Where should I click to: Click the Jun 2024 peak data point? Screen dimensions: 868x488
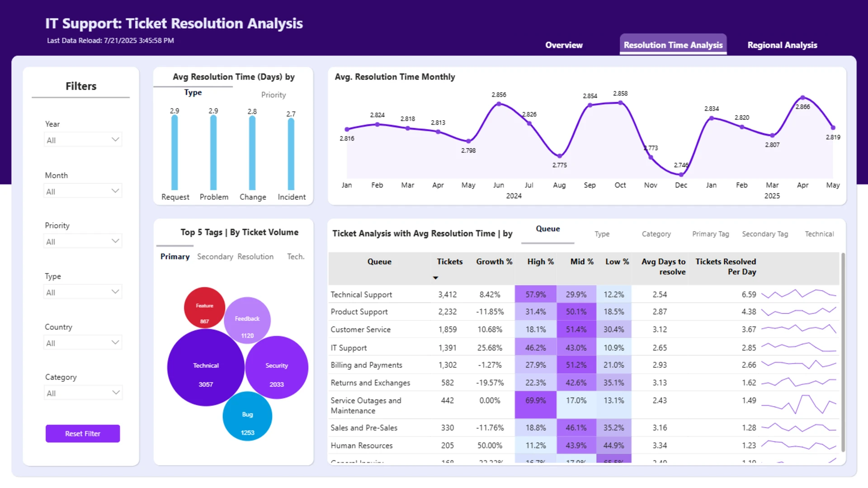499,104
